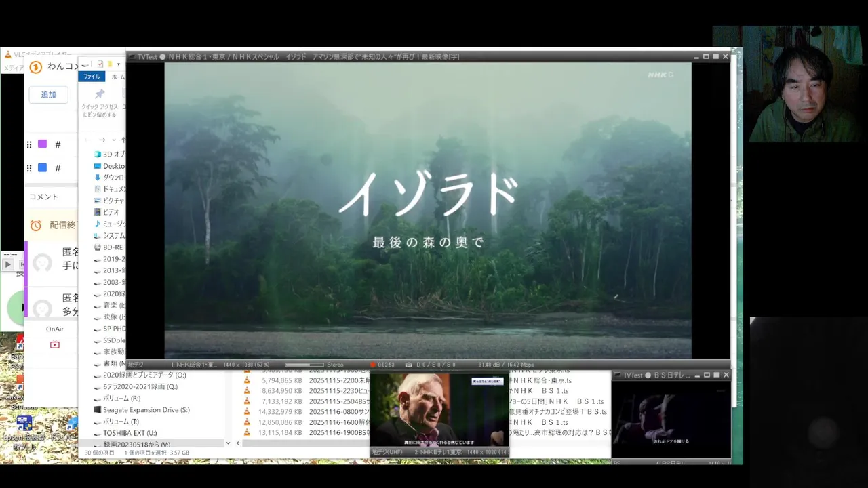The width and height of the screenshot is (868, 488).
Task: Click the 8,634,950 KB size cell
Action: pos(282,391)
